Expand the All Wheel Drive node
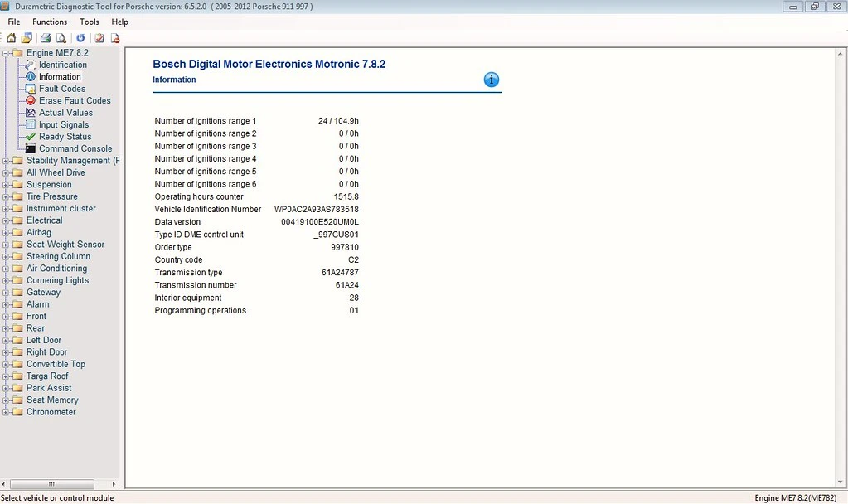Screen dimensions: 848x504 click(6, 172)
